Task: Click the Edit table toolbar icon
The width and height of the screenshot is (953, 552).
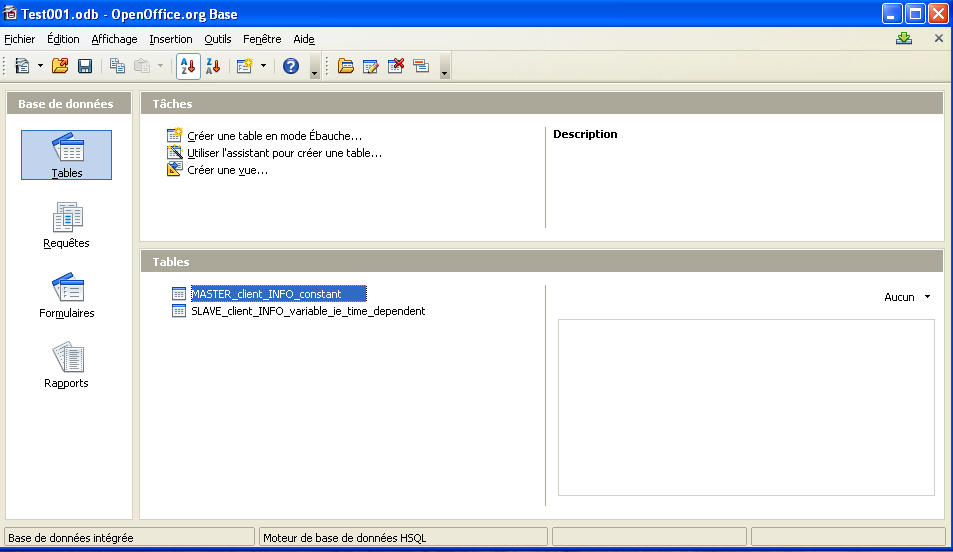Action: click(371, 66)
